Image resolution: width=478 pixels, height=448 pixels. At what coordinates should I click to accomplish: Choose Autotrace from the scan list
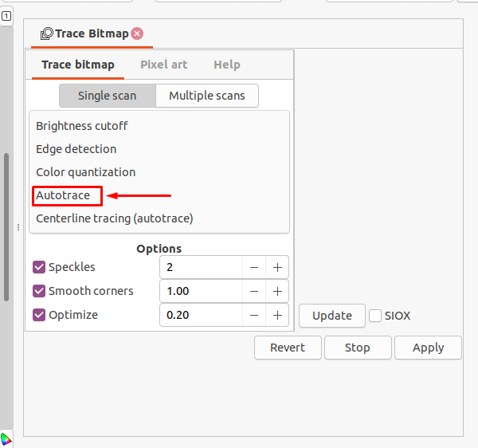coord(63,195)
